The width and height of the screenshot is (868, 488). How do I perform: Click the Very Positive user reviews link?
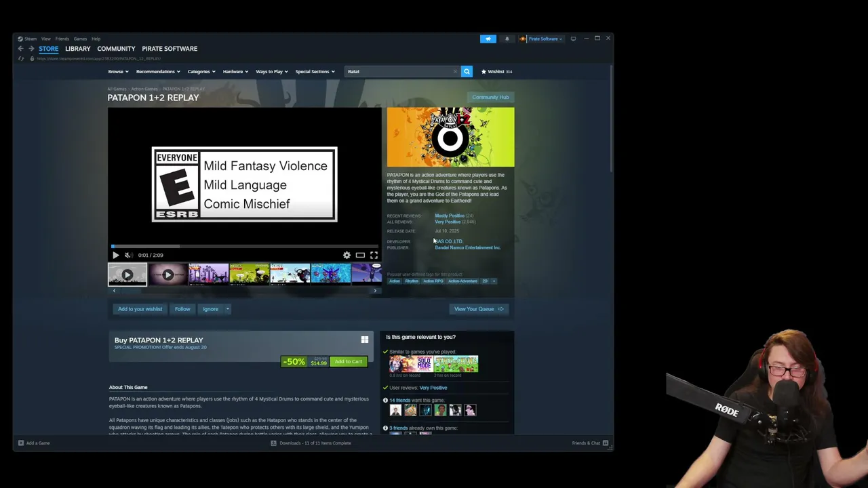433,388
